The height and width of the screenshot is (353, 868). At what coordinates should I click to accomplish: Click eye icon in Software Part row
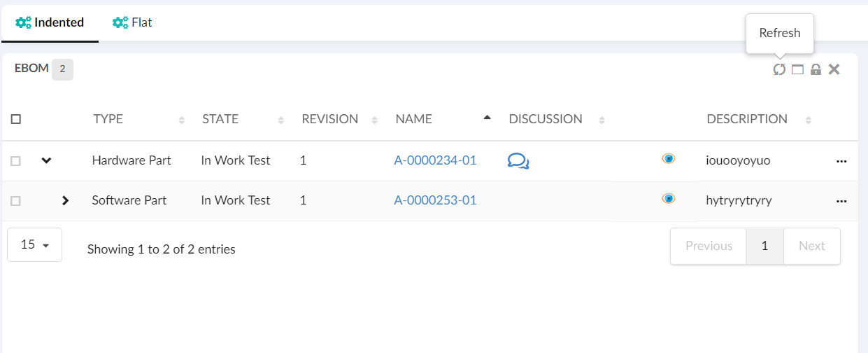(669, 199)
